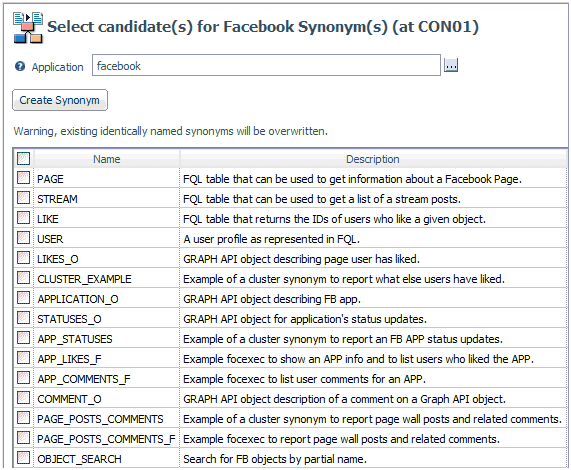
Task: Tick the CLUSTER_EXAMPLE checkbox
Action: coord(23,278)
